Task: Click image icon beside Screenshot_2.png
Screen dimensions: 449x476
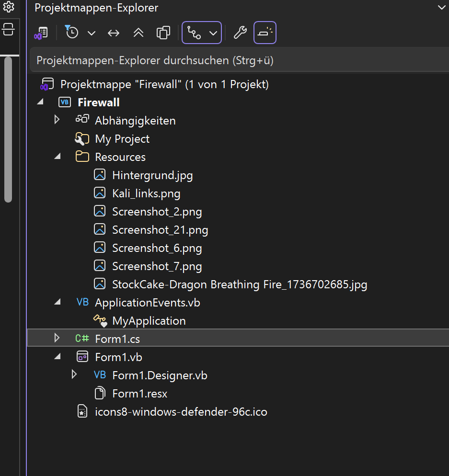Action: pos(100,211)
